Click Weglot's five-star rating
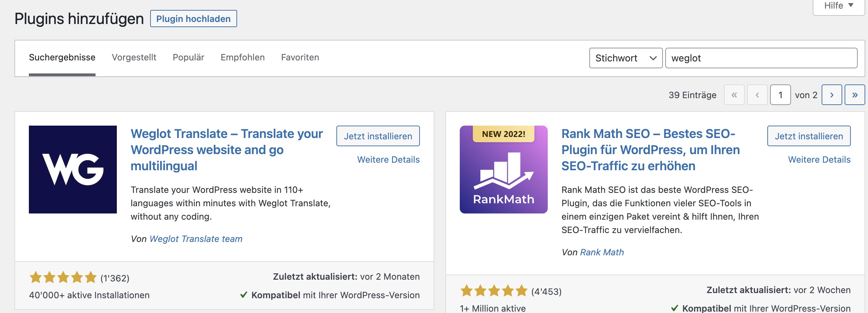Image resolution: width=868 pixels, height=313 pixels. pyautogui.click(x=63, y=277)
